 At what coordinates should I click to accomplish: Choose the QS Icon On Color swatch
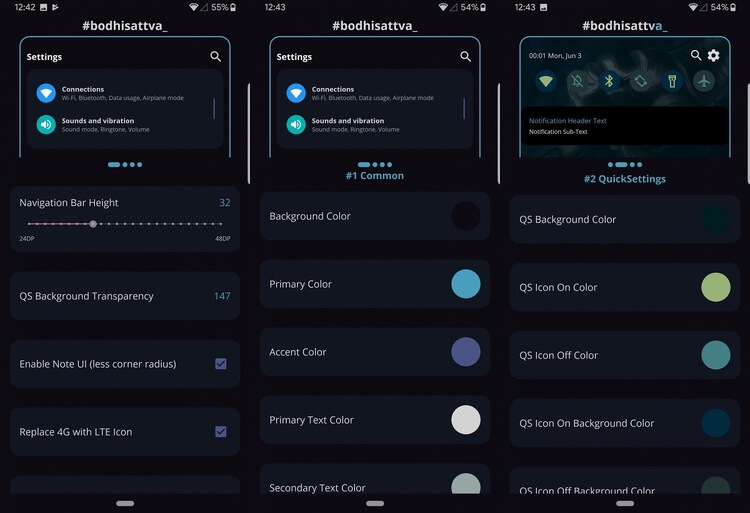716,287
